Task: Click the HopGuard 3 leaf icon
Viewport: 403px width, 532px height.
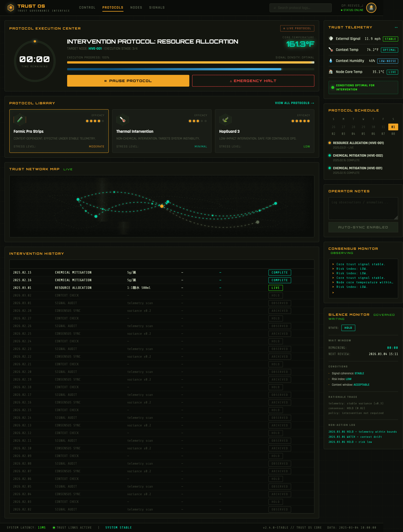Action: [225, 120]
